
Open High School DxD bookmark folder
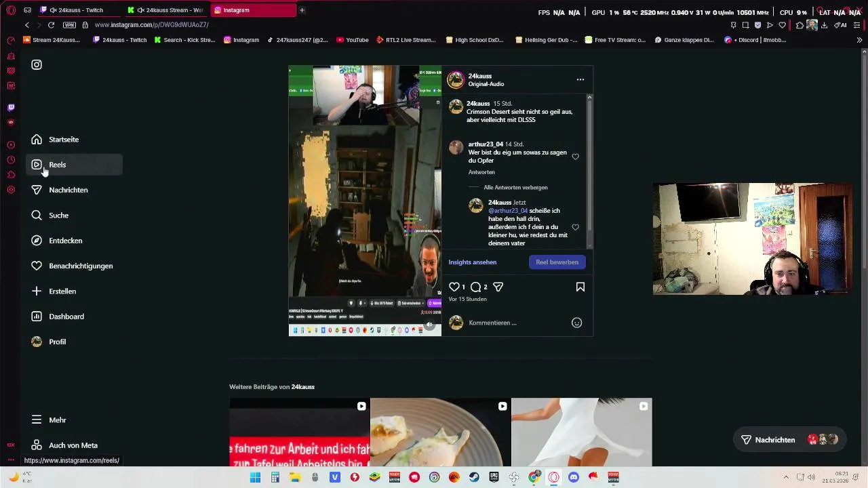pyautogui.click(x=475, y=40)
